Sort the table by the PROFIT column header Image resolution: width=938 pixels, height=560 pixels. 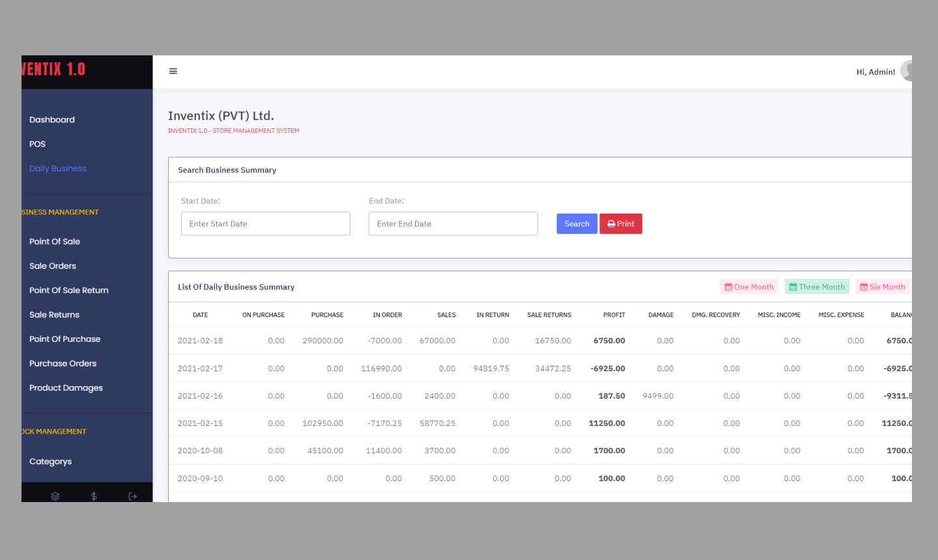(614, 315)
